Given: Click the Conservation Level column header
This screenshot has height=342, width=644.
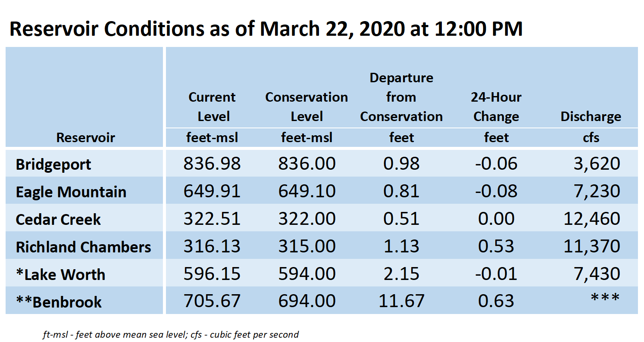Looking at the screenshot, I should pos(306,107).
